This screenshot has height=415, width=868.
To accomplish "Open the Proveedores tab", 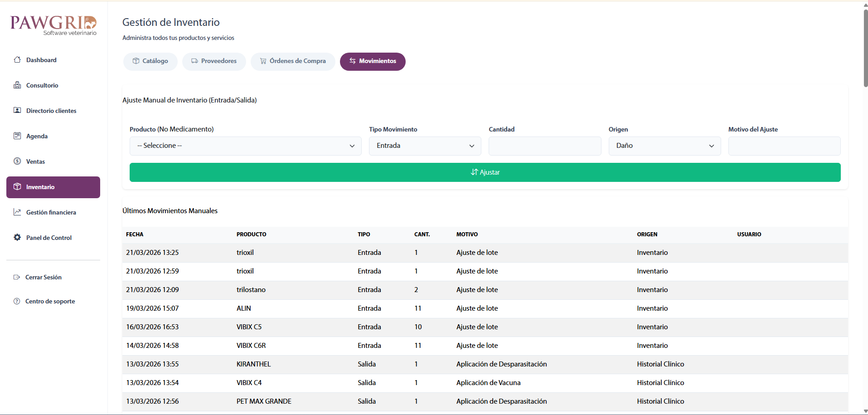I will pos(214,61).
